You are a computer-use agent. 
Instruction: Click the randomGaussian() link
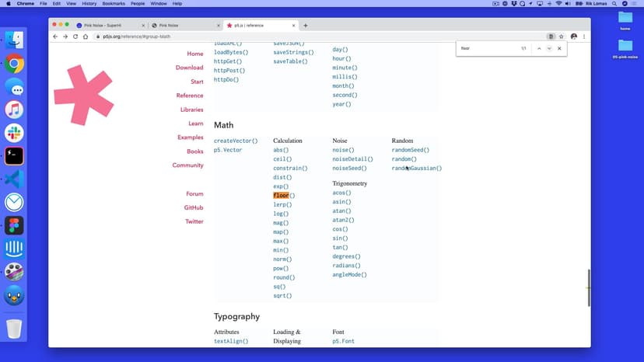point(416,169)
